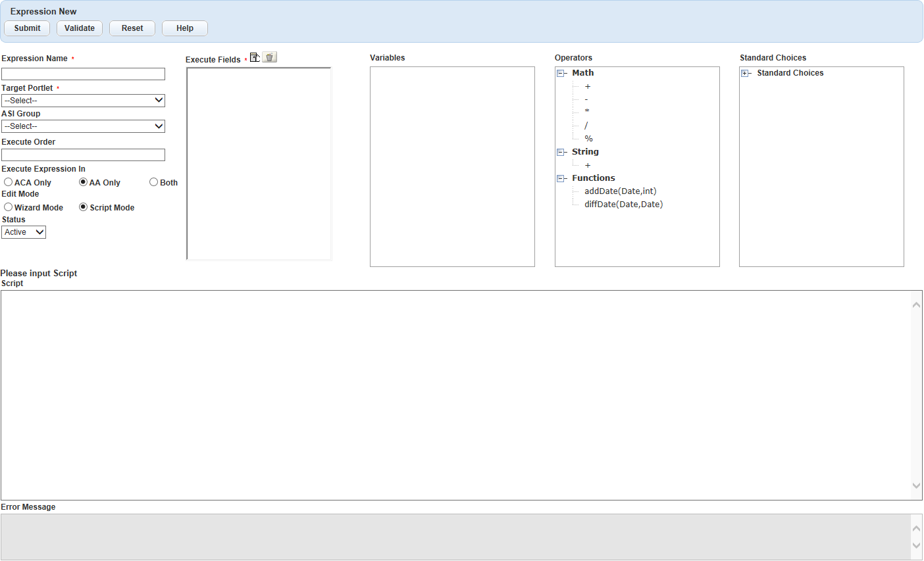
Task: Open the ASI Group dropdown
Action: tap(83, 126)
